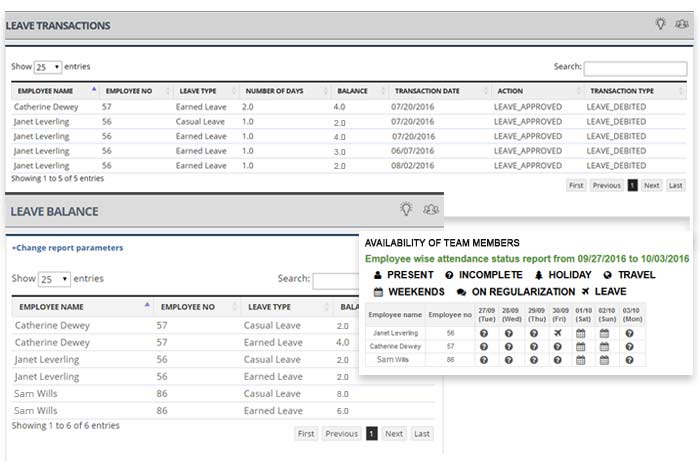Click the HOLIDAY legend tree icon
The height and width of the screenshot is (462, 700).
[x=539, y=275]
